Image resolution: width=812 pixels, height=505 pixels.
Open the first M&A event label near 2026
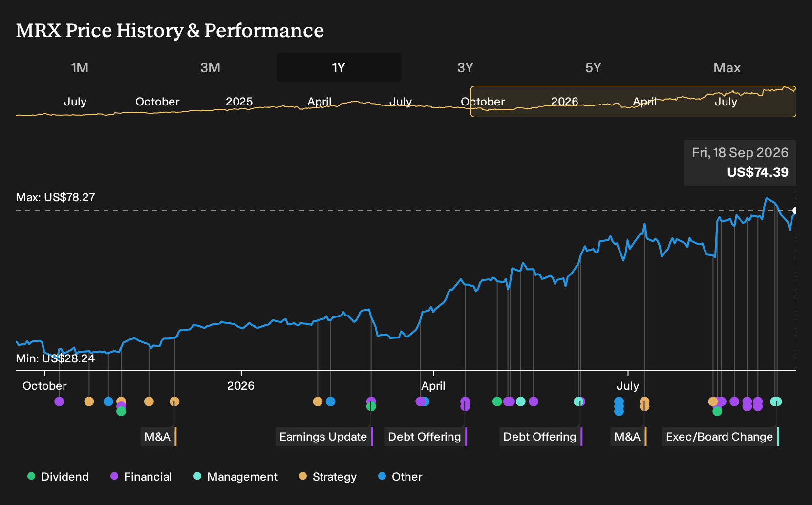(158, 437)
